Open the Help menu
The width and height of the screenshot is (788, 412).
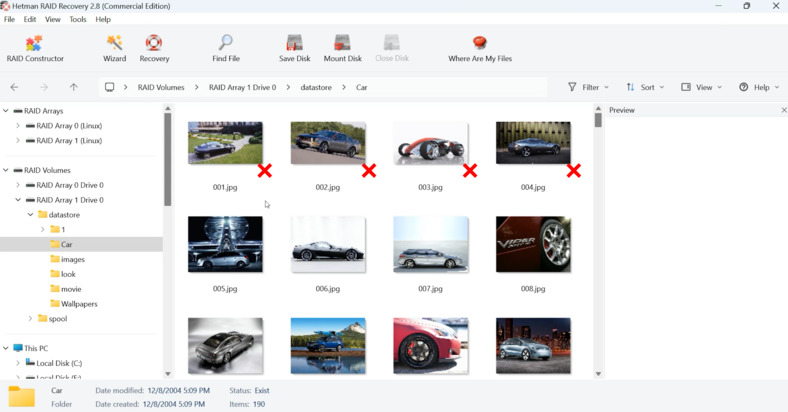103,19
